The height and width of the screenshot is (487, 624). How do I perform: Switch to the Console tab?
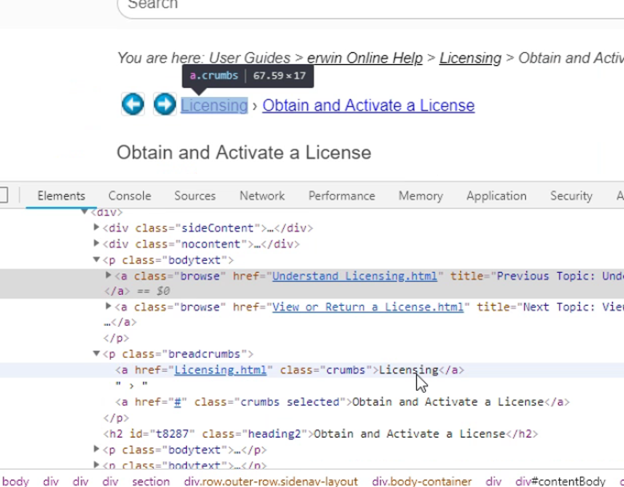pyautogui.click(x=130, y=196)
